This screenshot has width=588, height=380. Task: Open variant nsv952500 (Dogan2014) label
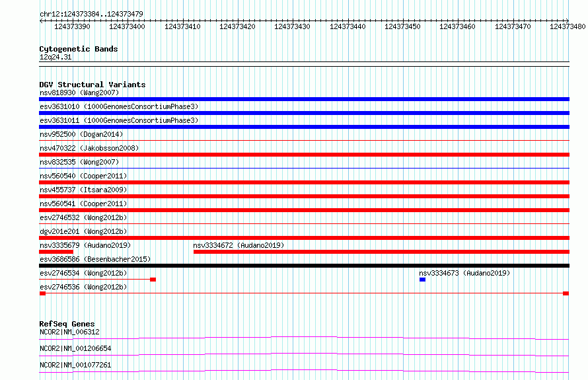tap(81, 134)
